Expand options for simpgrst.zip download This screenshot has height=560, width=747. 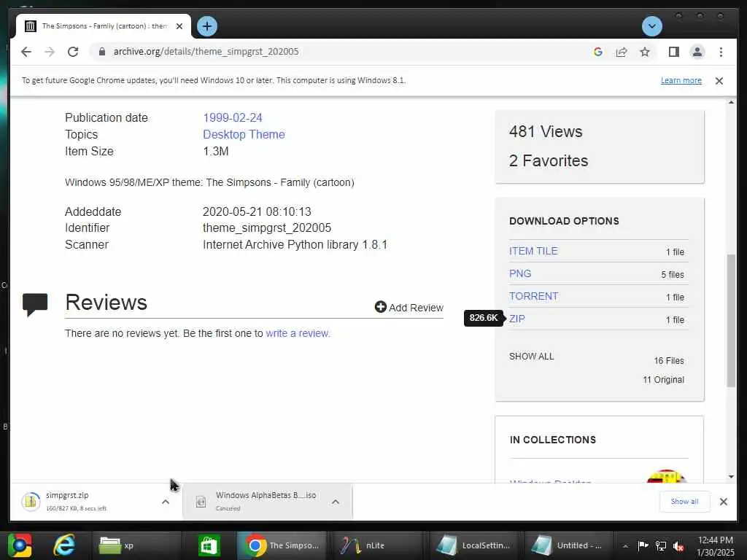coord(166,502)
